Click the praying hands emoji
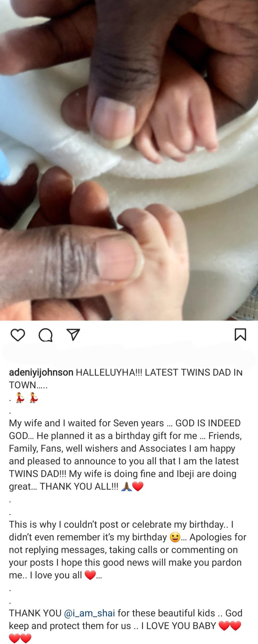 pyautogui.click(x=126, y=486)
